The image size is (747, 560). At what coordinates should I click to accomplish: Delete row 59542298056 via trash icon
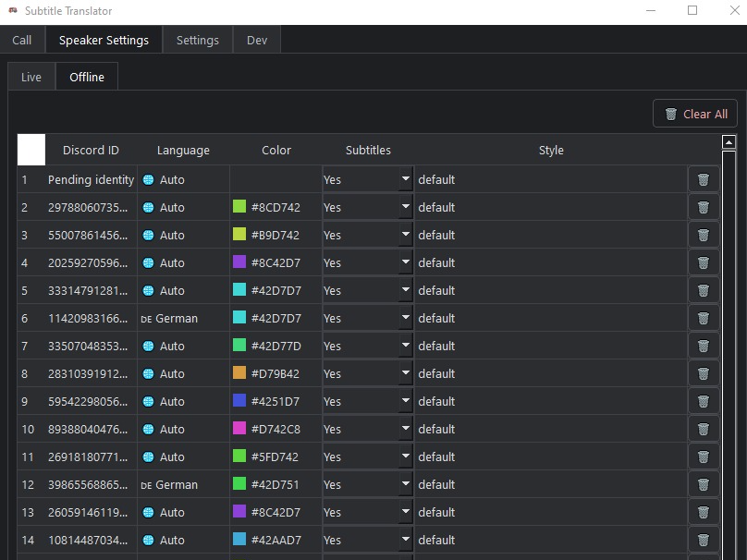704,401
